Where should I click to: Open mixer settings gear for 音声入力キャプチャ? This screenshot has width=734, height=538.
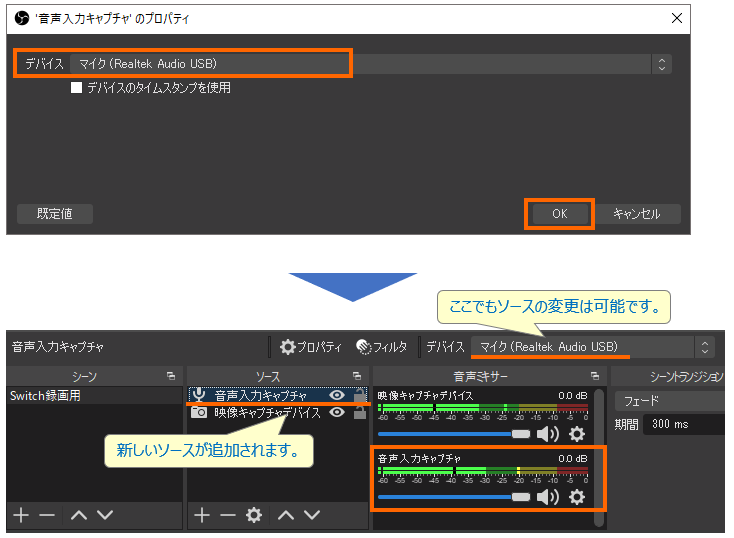pos(577,497)
